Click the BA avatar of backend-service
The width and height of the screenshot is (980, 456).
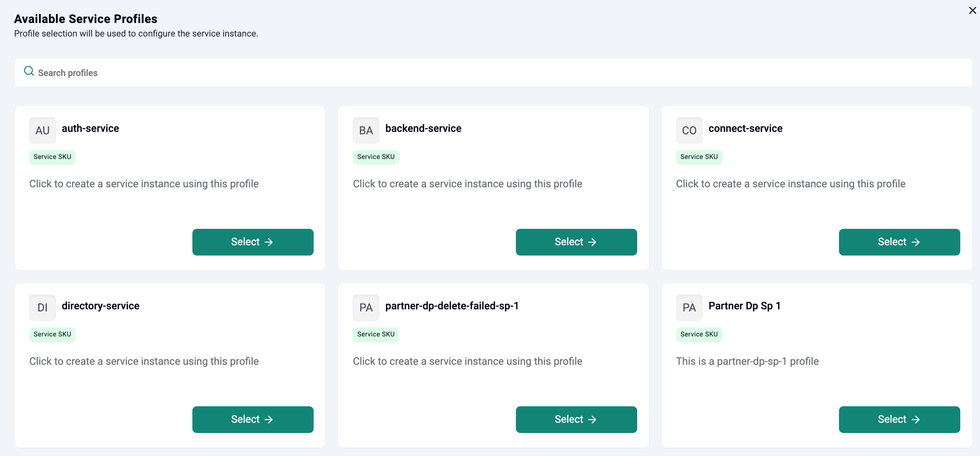point(366,131)
